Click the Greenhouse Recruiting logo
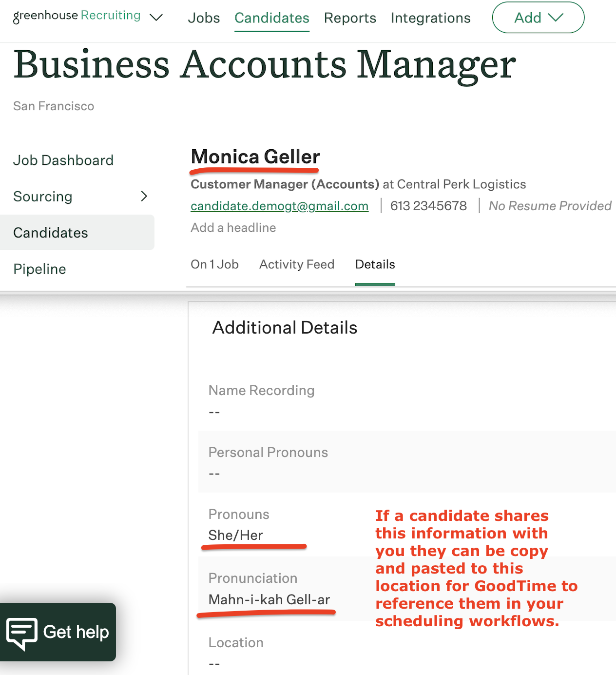Image resolution: width=616 pixels, height=675 pixels. (77, 16)
